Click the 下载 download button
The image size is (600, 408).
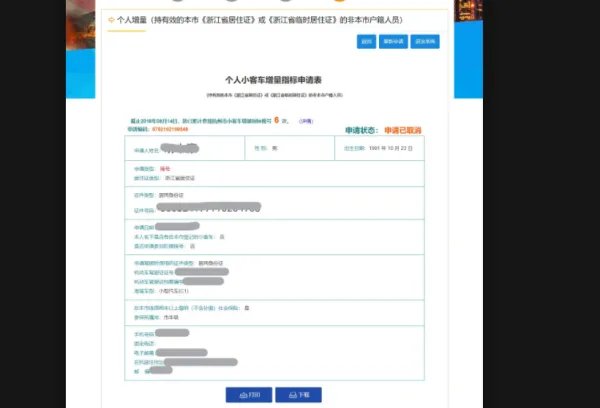[298, 395]
